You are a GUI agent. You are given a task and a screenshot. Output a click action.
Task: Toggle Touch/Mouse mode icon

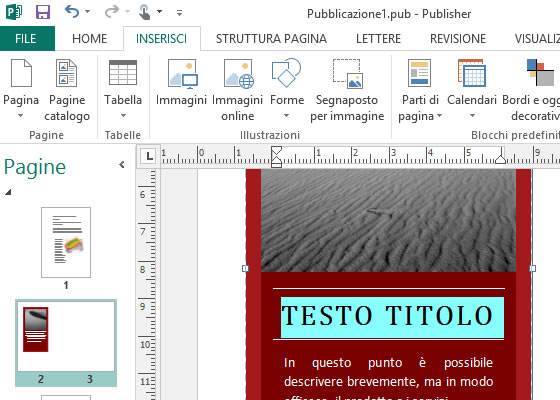pyautogui.click(x=145, y=12)
